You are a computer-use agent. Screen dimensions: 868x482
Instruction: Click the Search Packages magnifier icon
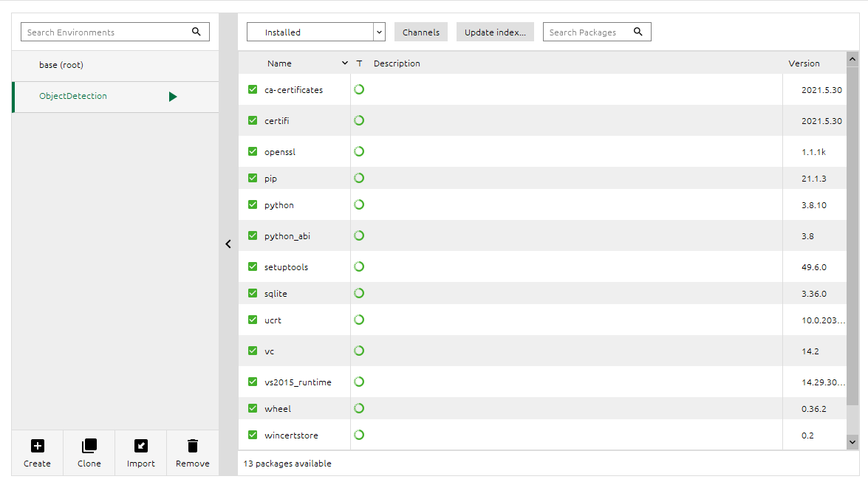coord(638,32)
